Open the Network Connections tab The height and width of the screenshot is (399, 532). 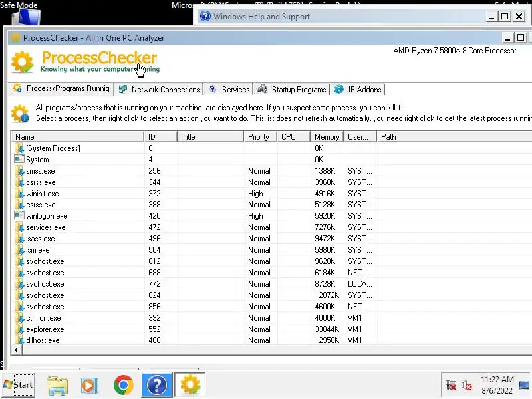coord(159,90)
